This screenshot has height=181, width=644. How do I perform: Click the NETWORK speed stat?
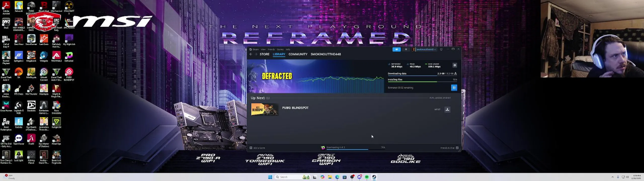pos(395,65)
